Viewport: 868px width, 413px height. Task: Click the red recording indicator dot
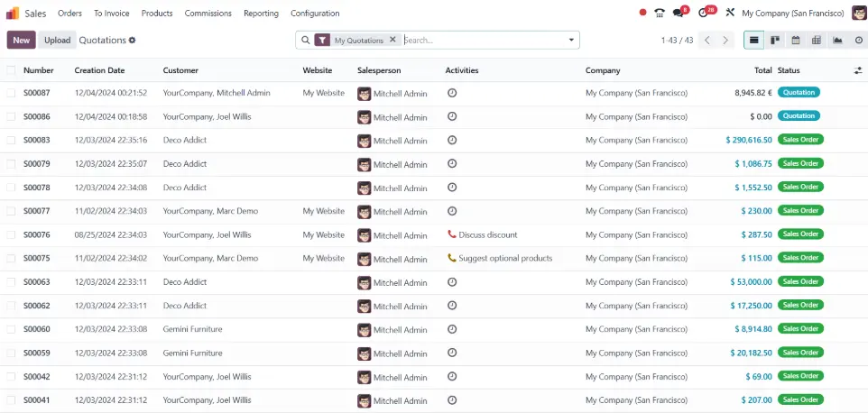point(642,13)
